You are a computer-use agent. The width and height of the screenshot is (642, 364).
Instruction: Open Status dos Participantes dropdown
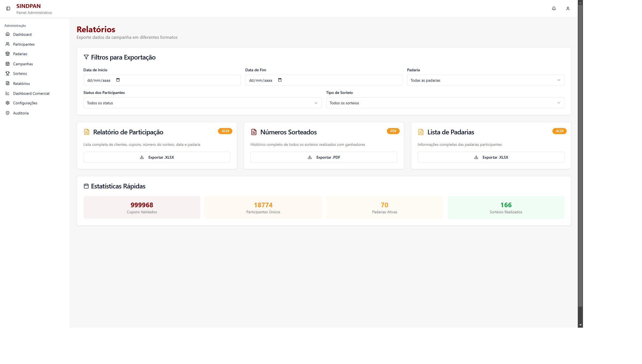(203, 103)
